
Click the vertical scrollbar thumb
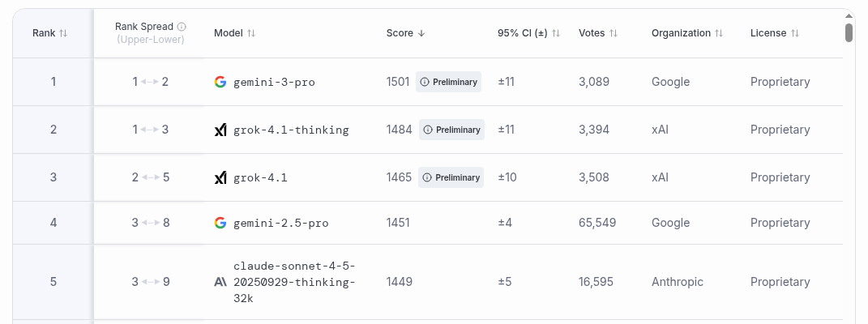849,32
